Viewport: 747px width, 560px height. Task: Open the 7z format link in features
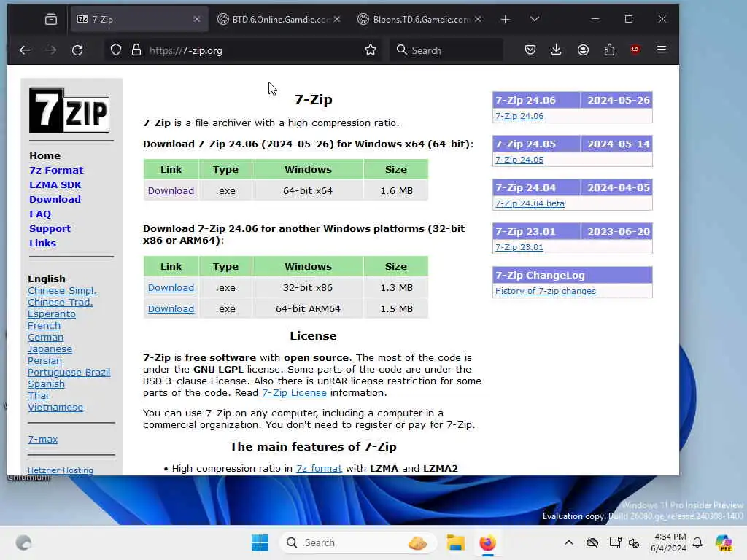click(320, 469)
